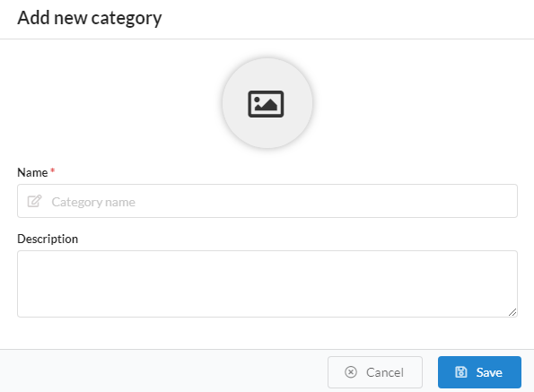This screenshot has height=392, width=534.
Task: Cancel adding the new category
Action: 375,372
